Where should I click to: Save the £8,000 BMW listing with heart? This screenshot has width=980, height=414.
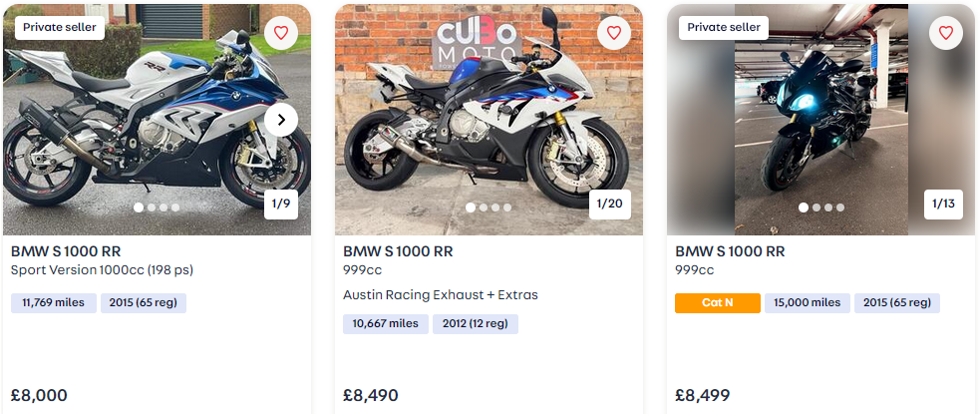281,33
